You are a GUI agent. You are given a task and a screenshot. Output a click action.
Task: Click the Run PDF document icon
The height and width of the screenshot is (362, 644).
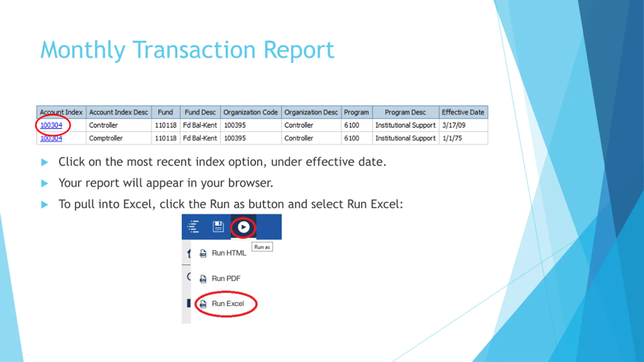pyautogui.click(x=203, y=279)
